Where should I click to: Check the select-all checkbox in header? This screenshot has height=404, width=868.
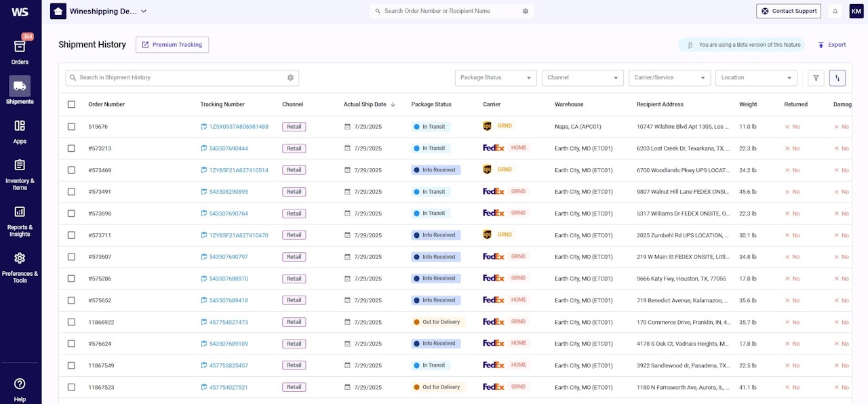tap(72, 104)
